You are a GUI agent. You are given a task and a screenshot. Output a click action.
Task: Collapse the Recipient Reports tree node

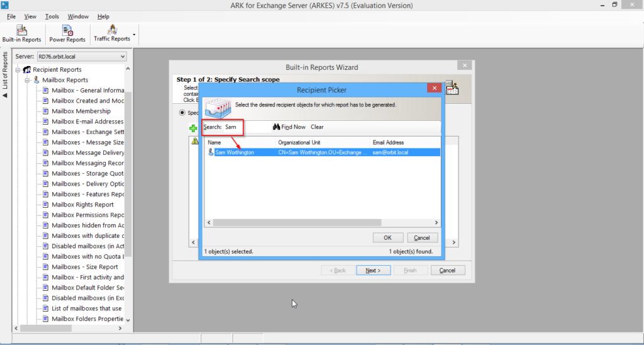point(18,70)
